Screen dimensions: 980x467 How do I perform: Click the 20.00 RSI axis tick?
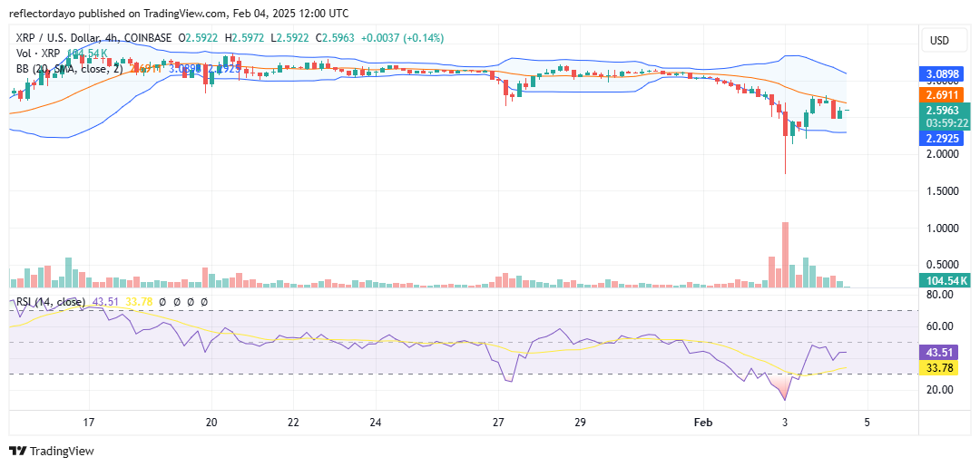tap(941, 390)
